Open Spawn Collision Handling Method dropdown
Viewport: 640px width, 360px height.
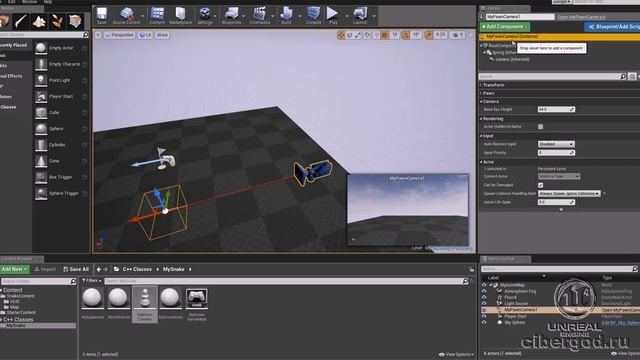tap(569, 193)
